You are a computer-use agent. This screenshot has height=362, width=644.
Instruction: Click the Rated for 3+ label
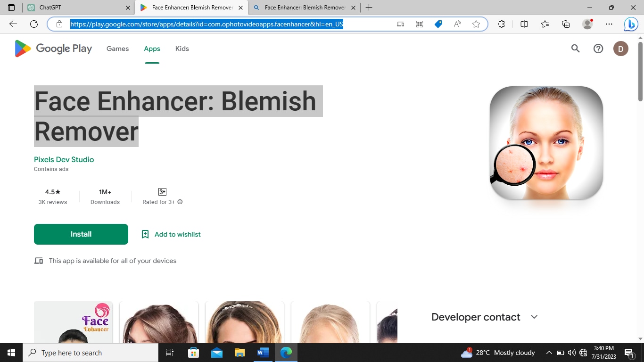pyautogui.click(x=159, y=202)
